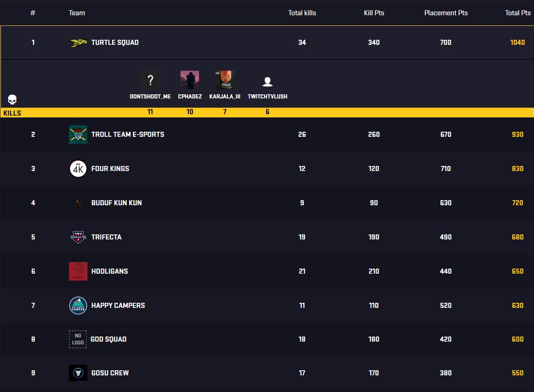The width and height of the screenshot is (534, 392).
Task: Click DONTSHOOT_ME's kill count 11
Action: (150, 112)
